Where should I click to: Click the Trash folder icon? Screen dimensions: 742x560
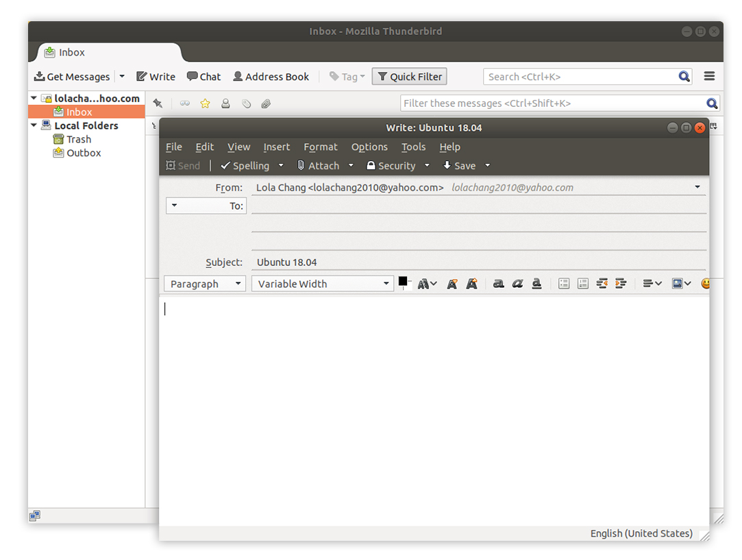pyautogui.click(x=58, y=139)
